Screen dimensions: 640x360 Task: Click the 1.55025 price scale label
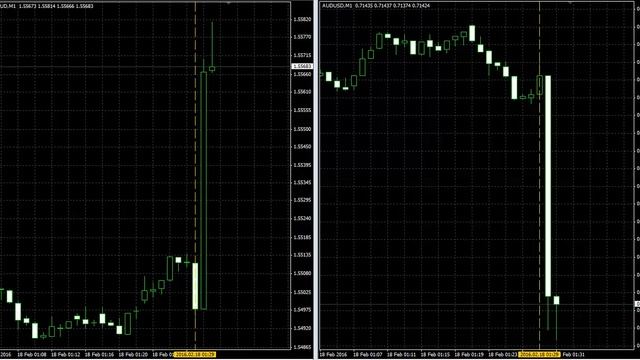(x=302, y=292)
